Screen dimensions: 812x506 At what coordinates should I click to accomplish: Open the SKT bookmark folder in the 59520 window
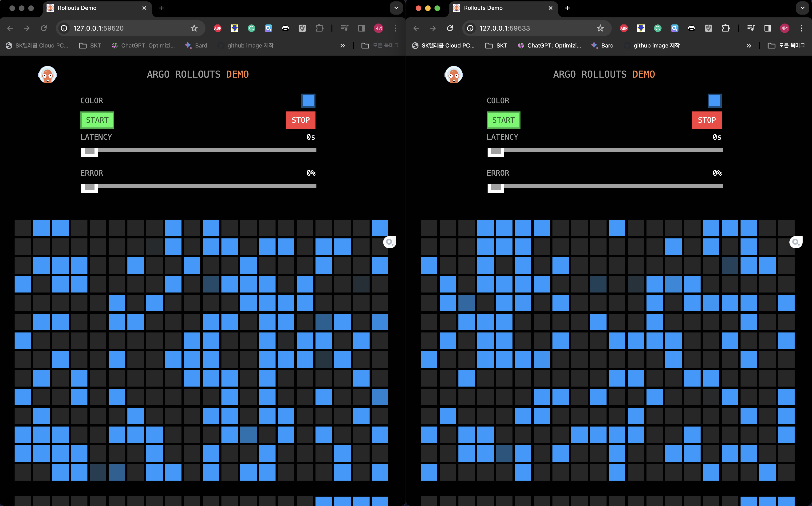pyautogui.click(x=90, y=46)
